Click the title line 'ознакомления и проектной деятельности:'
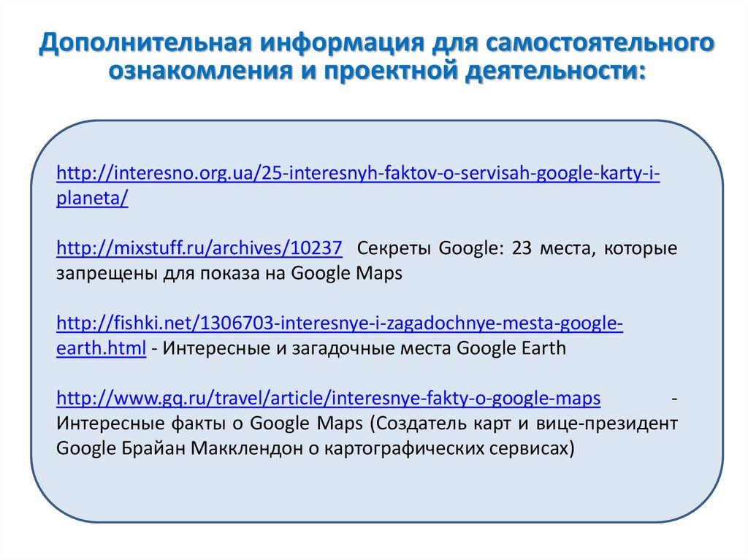Screen dimensions: 748x560 [378, 72]
